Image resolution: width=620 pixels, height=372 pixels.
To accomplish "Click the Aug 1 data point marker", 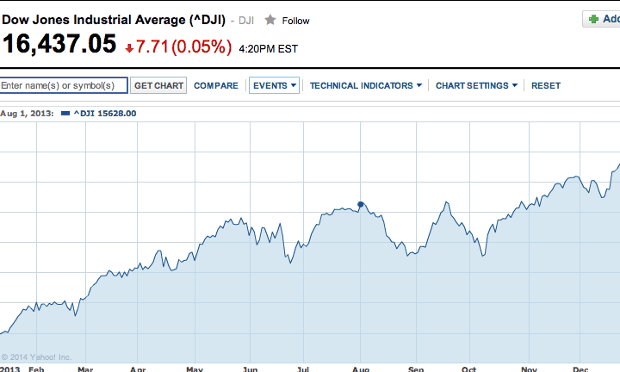I will (x=360, y=204).
